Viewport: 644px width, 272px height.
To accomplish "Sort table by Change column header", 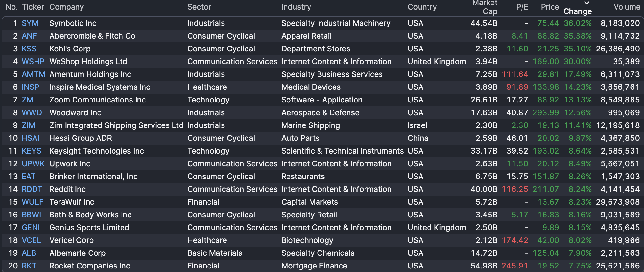I will tap(577, 11).
